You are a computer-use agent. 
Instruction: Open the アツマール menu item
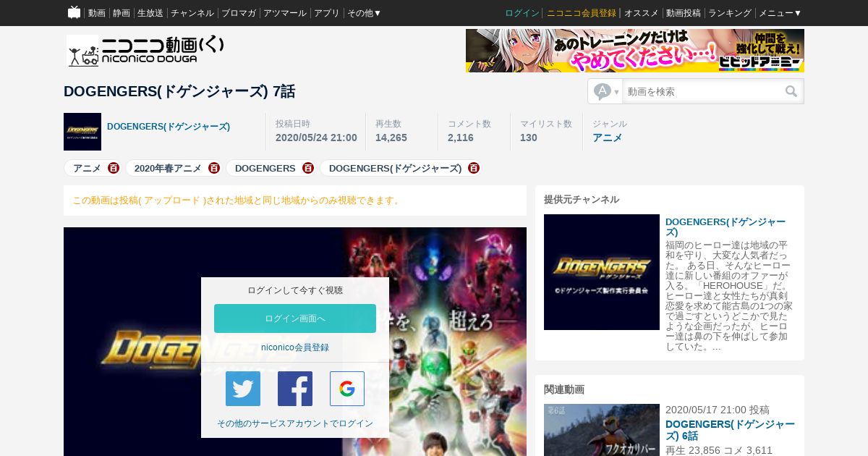click(285, 13)
